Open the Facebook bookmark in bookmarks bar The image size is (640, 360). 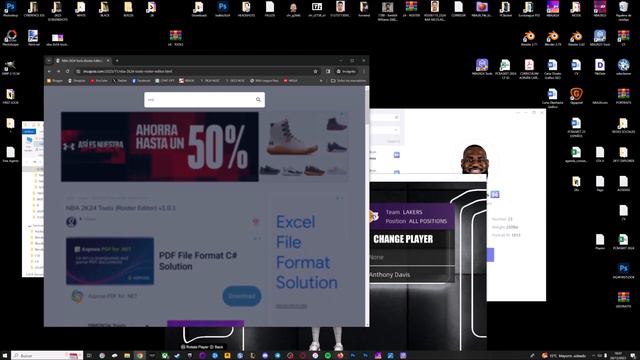[141, 81]
